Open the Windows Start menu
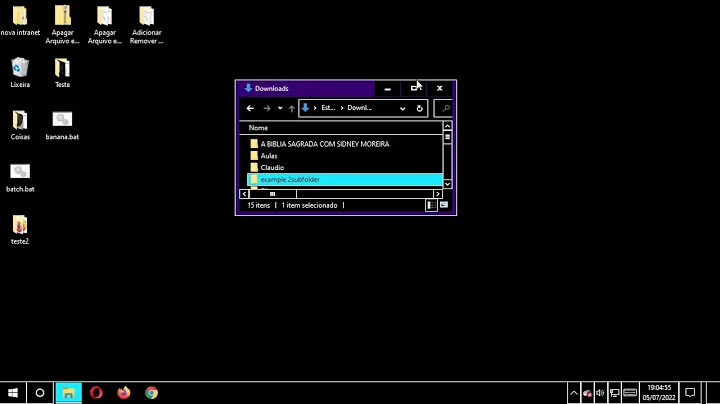The width and height of the screenshot is (720, 404). point(13,393)
